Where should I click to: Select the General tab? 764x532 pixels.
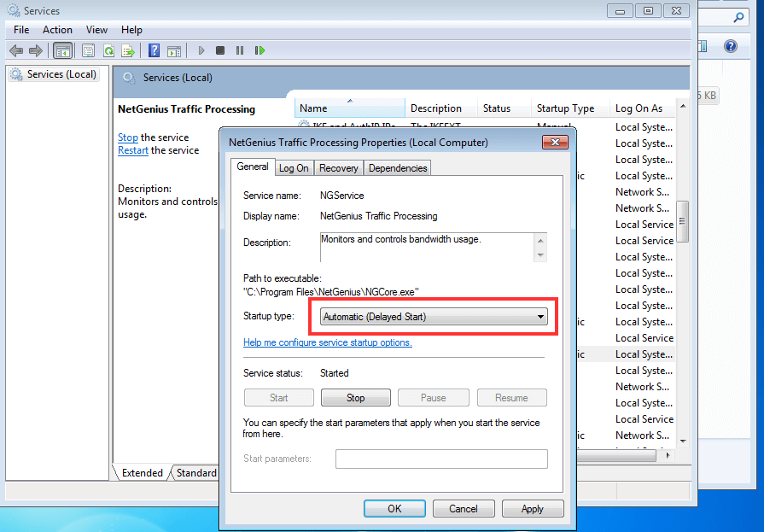tap(253, 167)
